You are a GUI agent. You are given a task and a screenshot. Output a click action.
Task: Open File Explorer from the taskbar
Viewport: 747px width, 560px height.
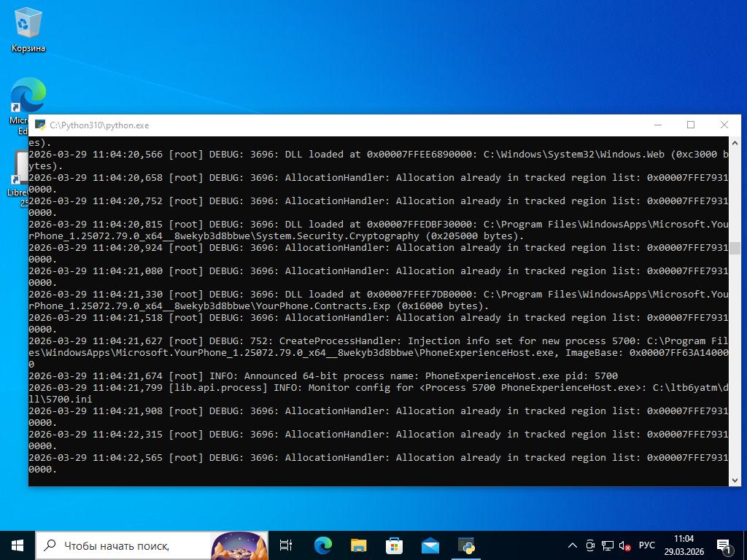[x=358, y=545]
